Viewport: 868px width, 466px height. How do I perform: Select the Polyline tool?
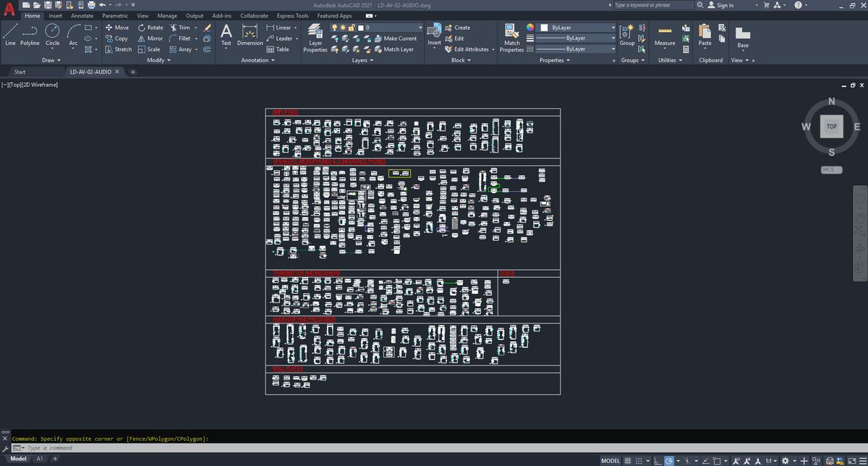point(30,35)
